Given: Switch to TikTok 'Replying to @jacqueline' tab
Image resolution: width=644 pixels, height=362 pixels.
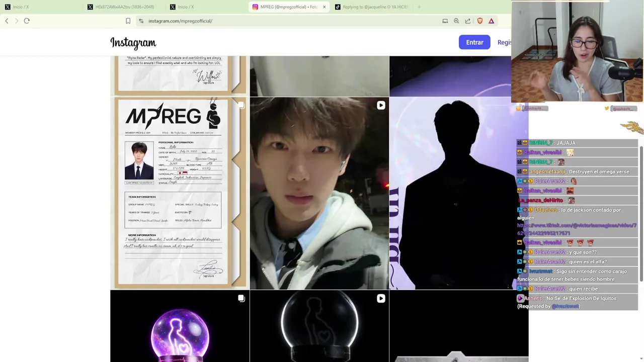Looking at the screenshot, I should [371, 7].
